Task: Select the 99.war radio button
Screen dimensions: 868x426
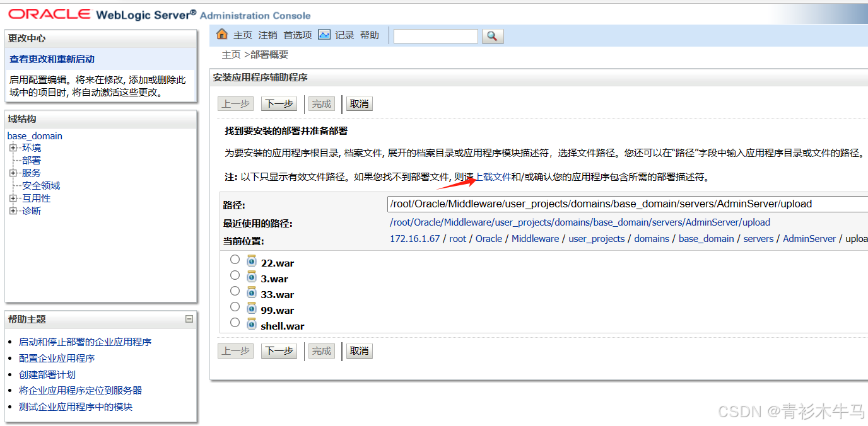Action: click(x=235, y=306)
